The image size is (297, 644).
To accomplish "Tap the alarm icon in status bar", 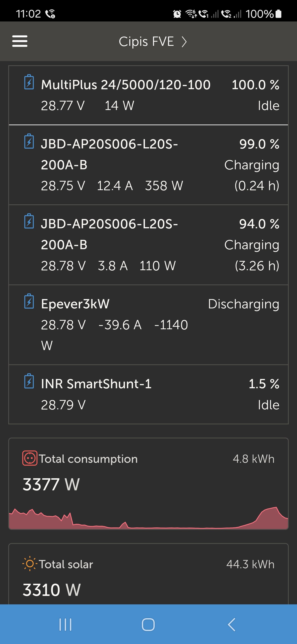I will tap(177, 14).
